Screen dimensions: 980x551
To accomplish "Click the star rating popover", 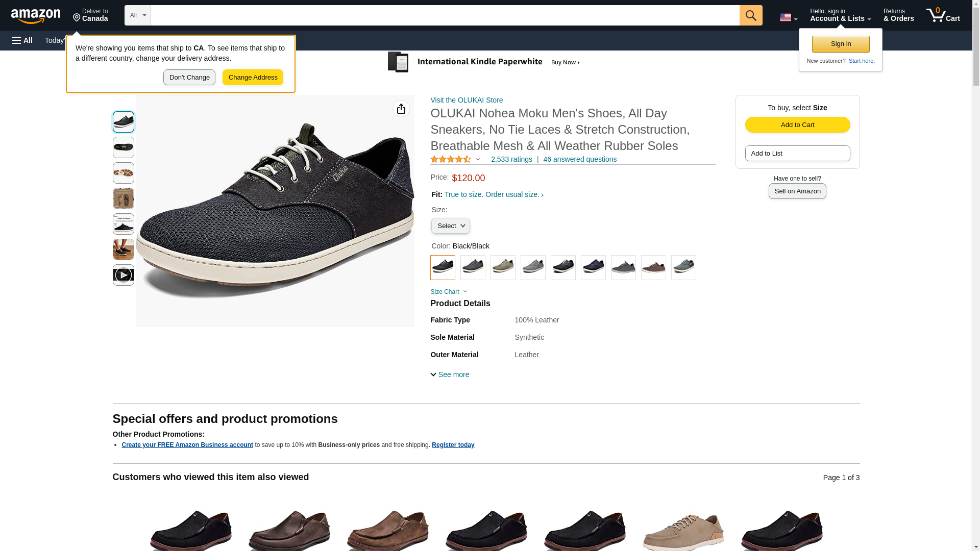I will (455, 159).
